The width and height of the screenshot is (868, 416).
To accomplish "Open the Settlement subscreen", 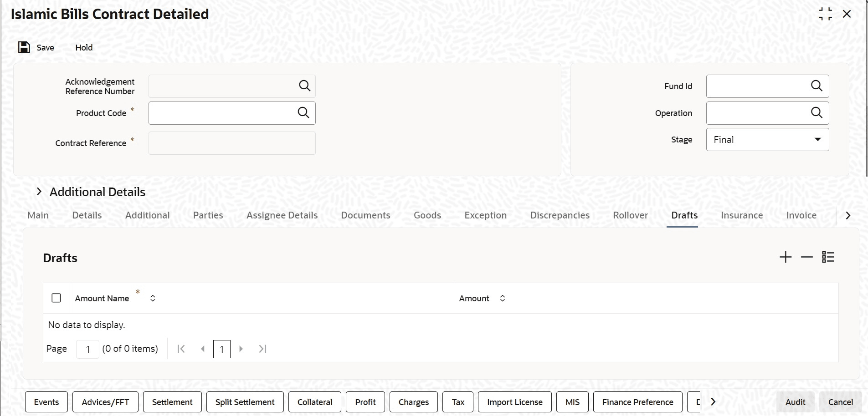I will tap(172, 402).
